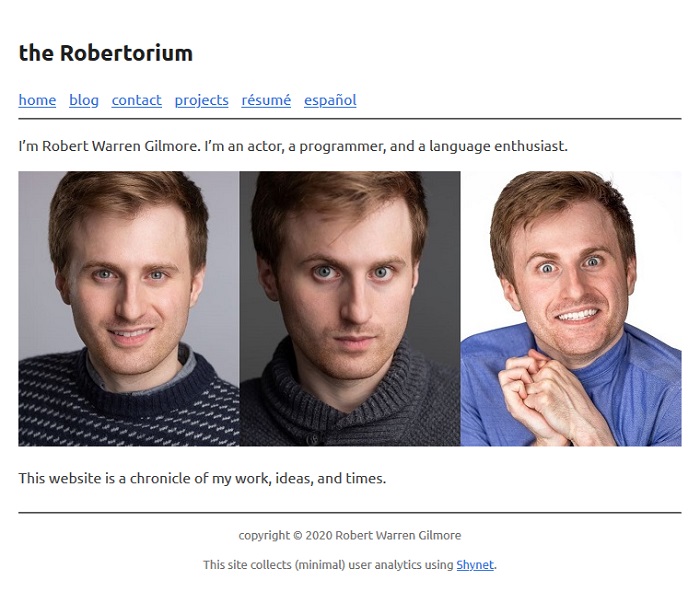
Task: Switch to the español version
Action: tap(330, 100)
